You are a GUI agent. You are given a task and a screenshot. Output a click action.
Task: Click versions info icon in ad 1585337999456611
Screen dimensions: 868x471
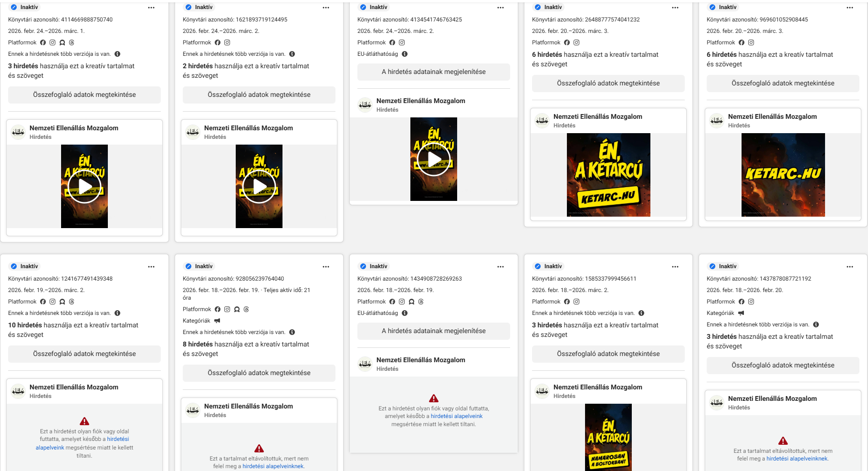[x=641, y=313]
